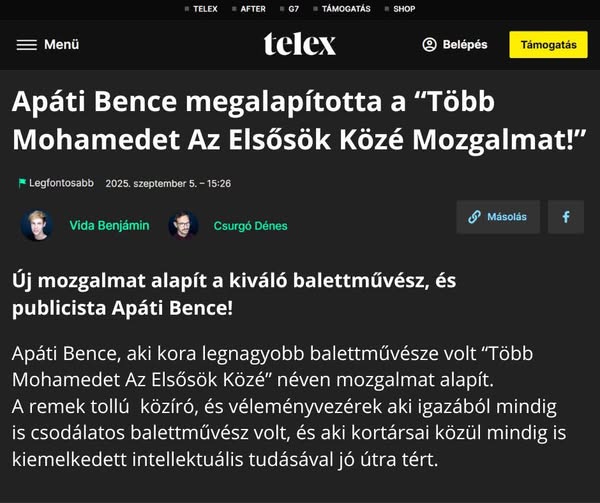Copy link with the Másolás button

pos(498,217)
